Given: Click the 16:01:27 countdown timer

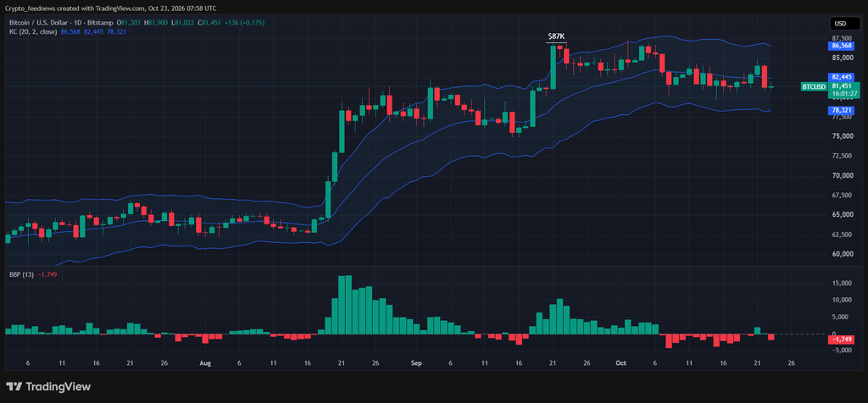Looking at the screenshot, I should [x=844, y=93].
